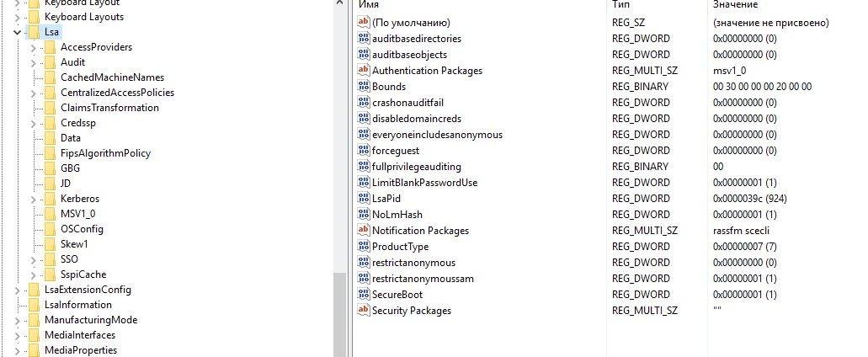The height and width of the screenshot is (357, 868).
Task: Click the FipsAlgorithmPolicy folder icon
Action: (50, 153)
